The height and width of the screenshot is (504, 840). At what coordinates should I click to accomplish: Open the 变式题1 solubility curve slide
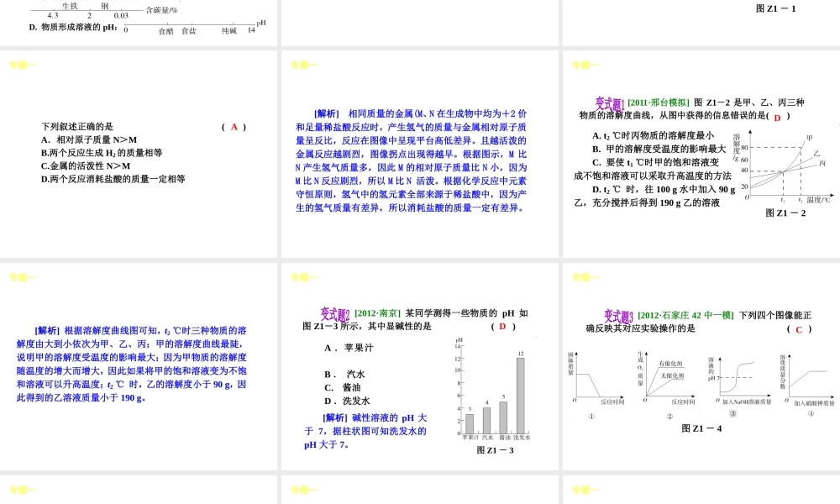pos(701,154)
